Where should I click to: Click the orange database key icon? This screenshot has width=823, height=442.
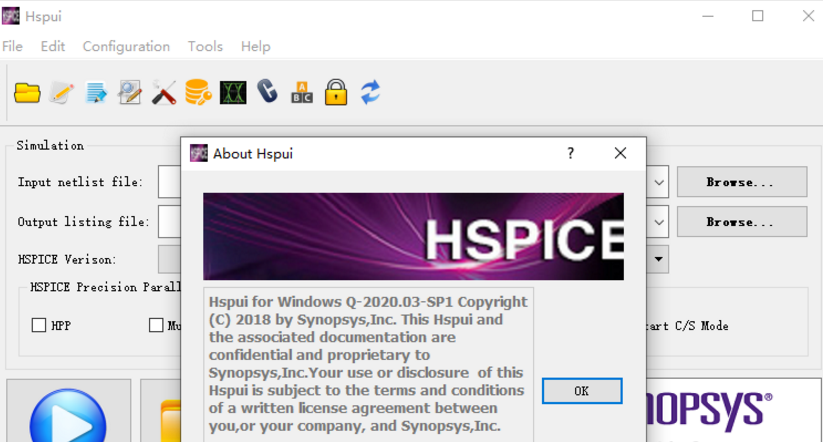coord(198,92)
